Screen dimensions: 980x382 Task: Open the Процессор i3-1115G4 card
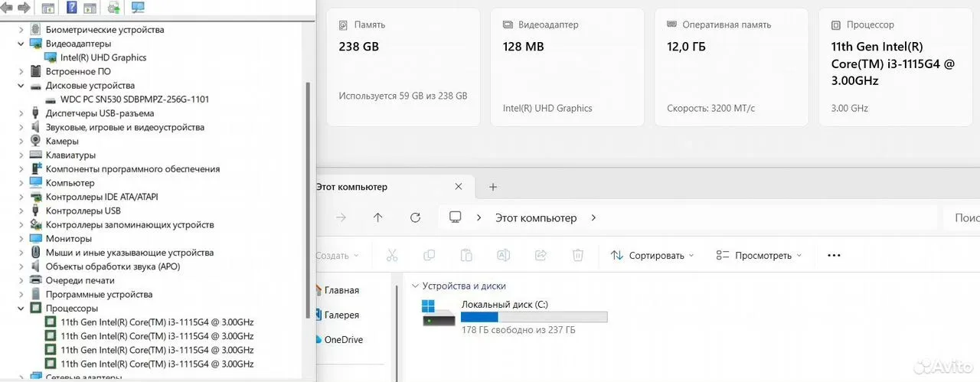tap(896, 67)
